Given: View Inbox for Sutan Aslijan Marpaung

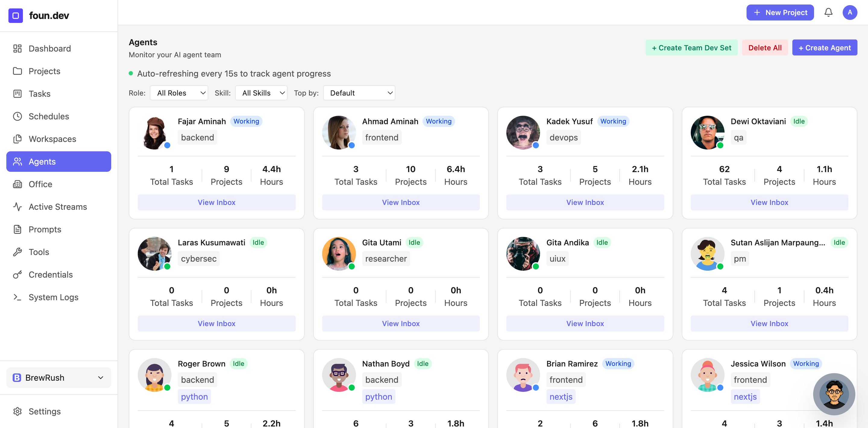Looking at the screenshot, I should (x=769, y=323).
